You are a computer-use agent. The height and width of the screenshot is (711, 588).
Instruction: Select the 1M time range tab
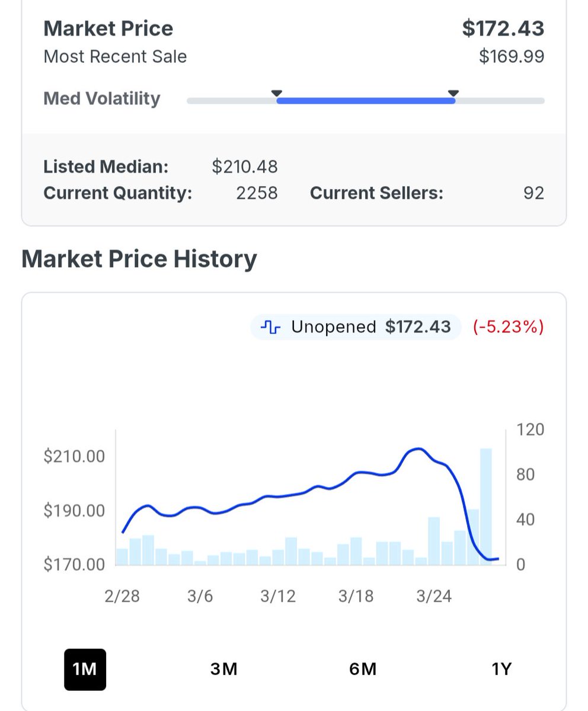pyautogui.click(x=85, y=670)
